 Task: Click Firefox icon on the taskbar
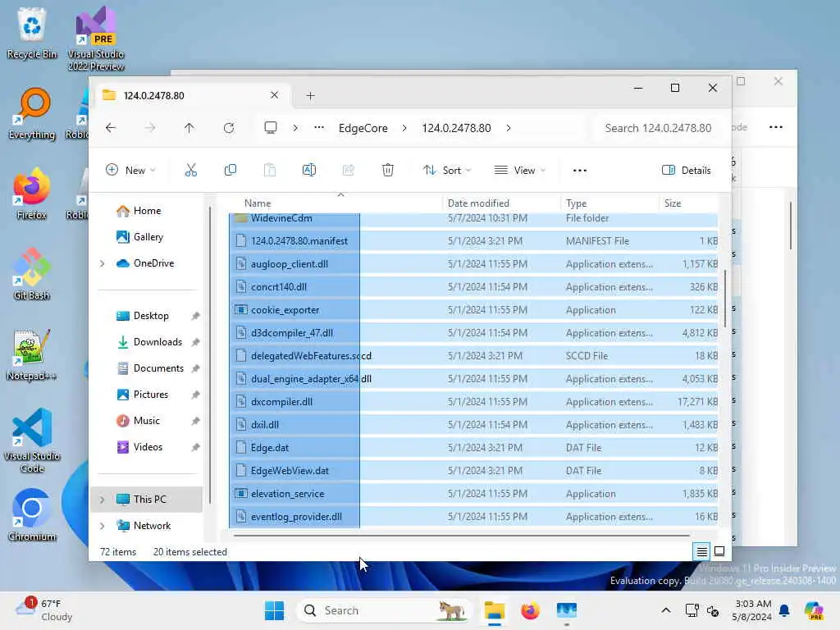click(x=530, y=610)
